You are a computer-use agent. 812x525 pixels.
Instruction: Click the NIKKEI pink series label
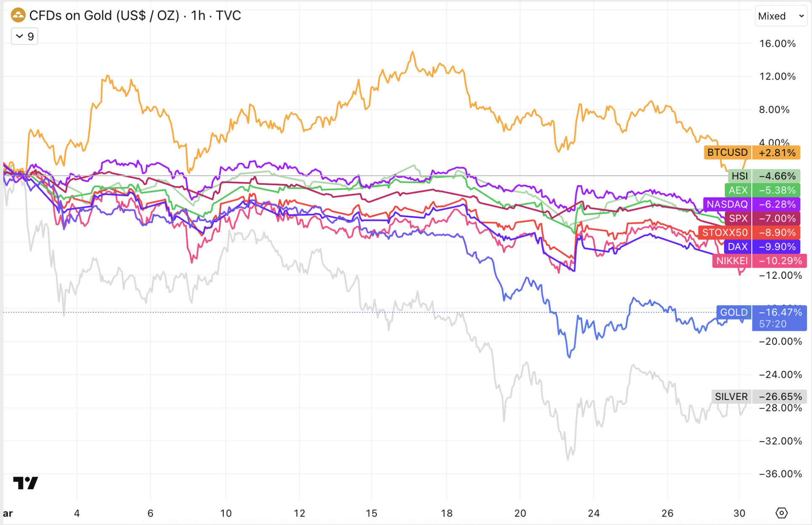click(732, 261)
